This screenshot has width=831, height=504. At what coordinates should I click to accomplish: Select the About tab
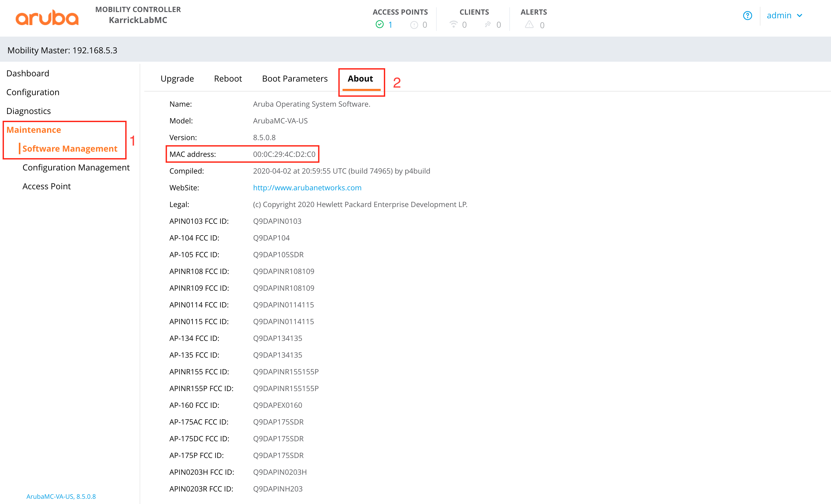[360, 78]
